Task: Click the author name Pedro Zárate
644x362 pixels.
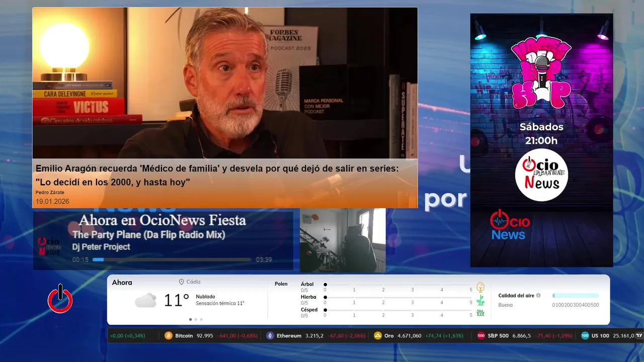Action: coord(50,193)
